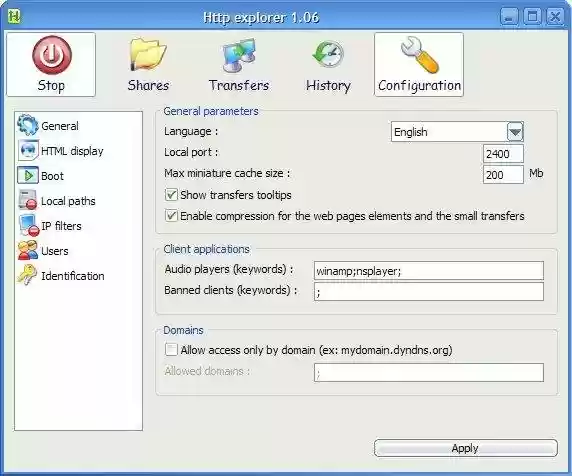Click the General gear icon in sidebar
Screen dimensions: 572x476
pyautogui.click(x=27, y=125)
